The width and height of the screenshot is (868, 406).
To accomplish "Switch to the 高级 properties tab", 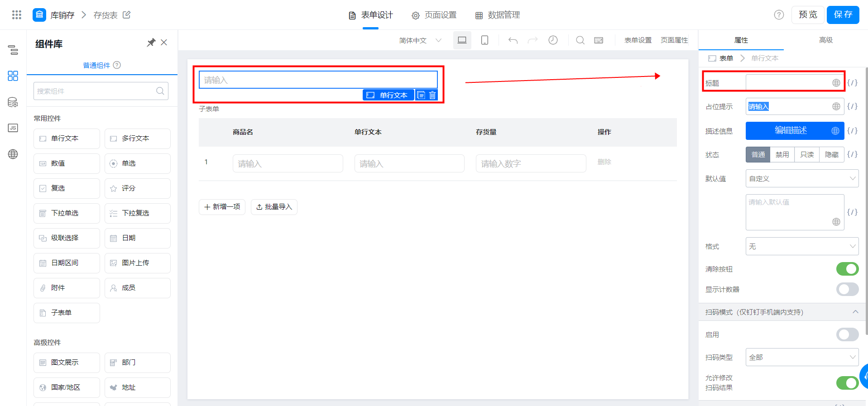I will click(x=826, y=40).
